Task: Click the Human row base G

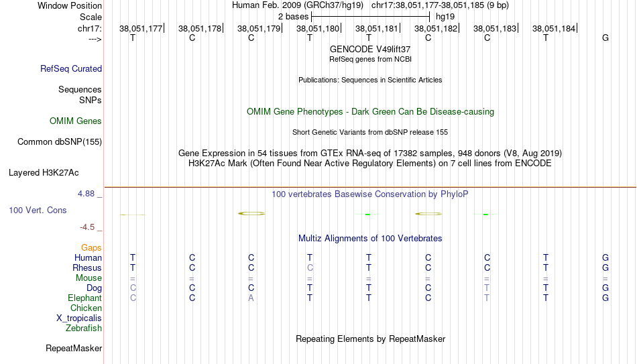Action: pyautogui.click(x=605, y=258)
